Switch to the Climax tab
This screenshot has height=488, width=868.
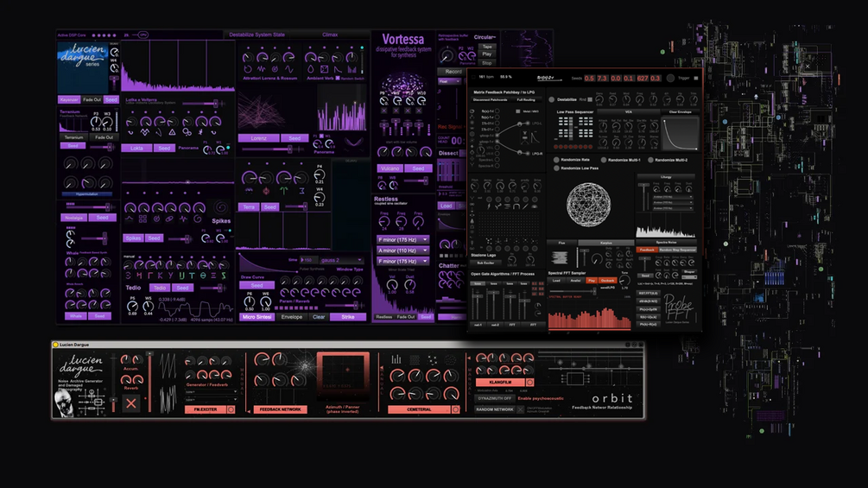tap(330, 35)
